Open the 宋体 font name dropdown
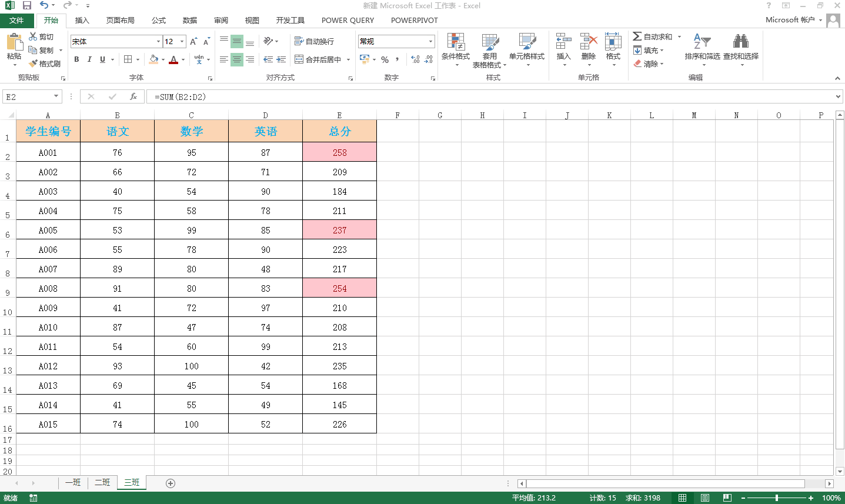 (158, 42)
